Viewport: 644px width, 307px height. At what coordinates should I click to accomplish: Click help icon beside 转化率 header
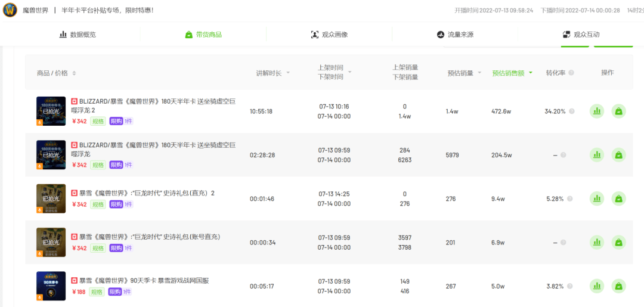click(x=571, y=73)
